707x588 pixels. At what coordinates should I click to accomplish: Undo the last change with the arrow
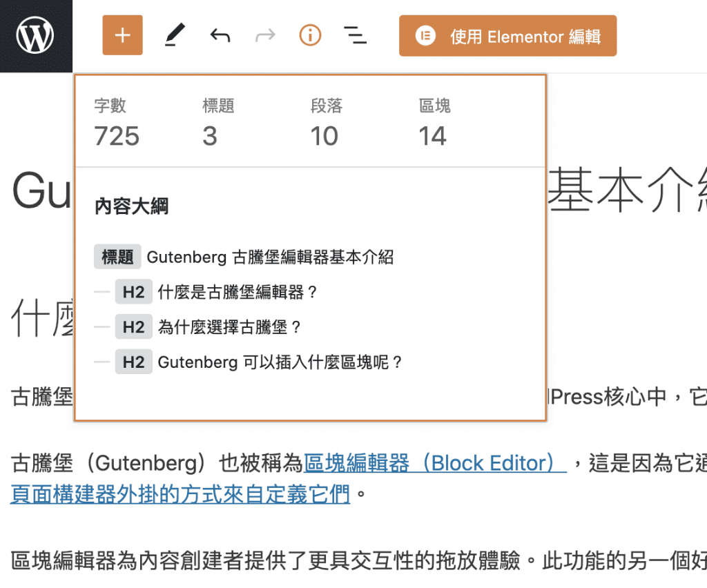point(220,35)
